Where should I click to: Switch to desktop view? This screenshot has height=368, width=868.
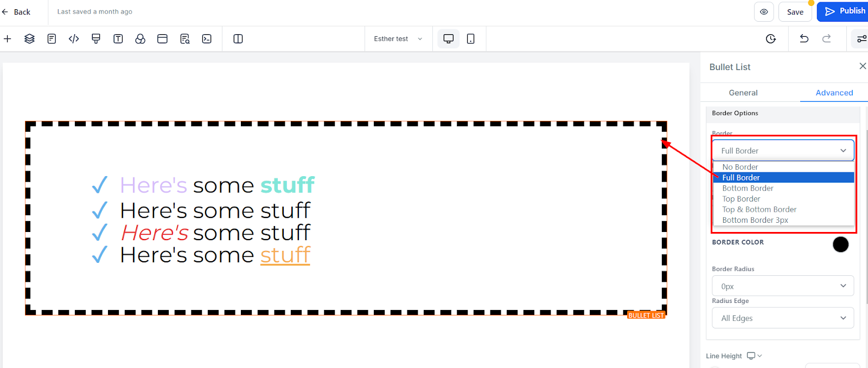449,38
